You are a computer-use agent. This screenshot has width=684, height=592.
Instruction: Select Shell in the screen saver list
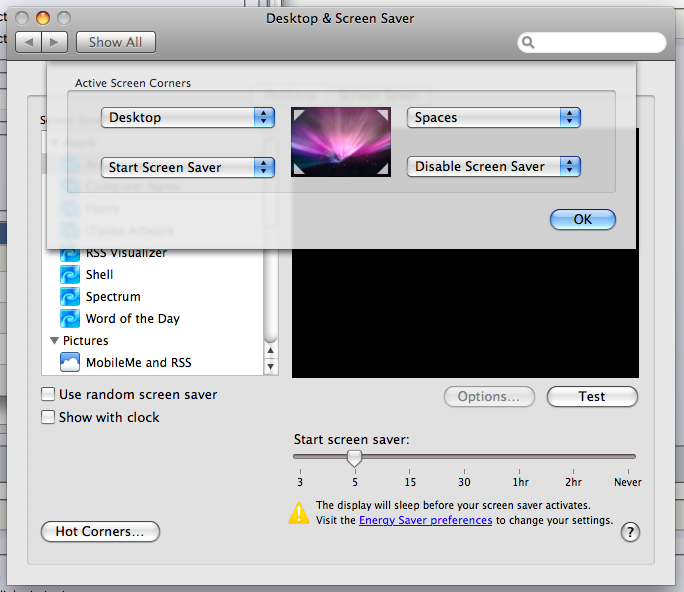tap(99, 275)
